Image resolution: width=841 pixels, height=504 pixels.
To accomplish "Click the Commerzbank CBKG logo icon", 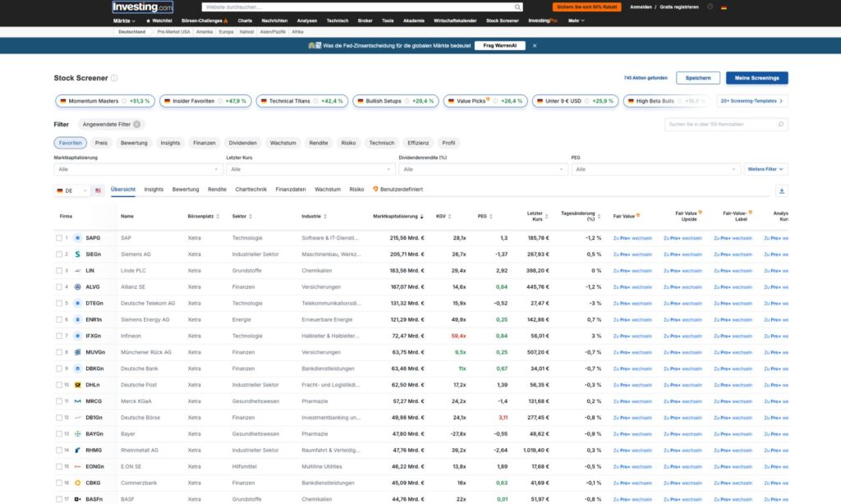I will point(77,483).
